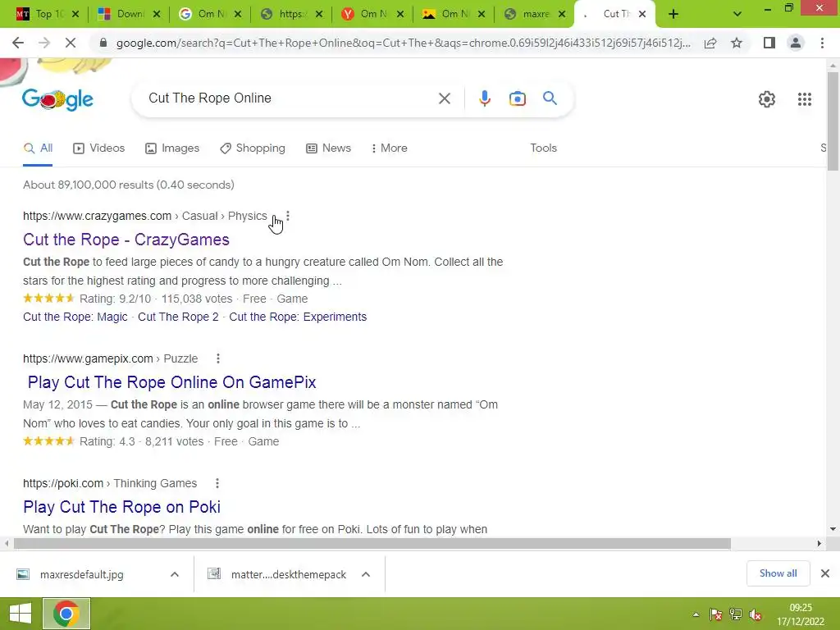The image size is (840, 630).
Task: Open the taskbar clock showing 09:25
Action: (801, 614)
